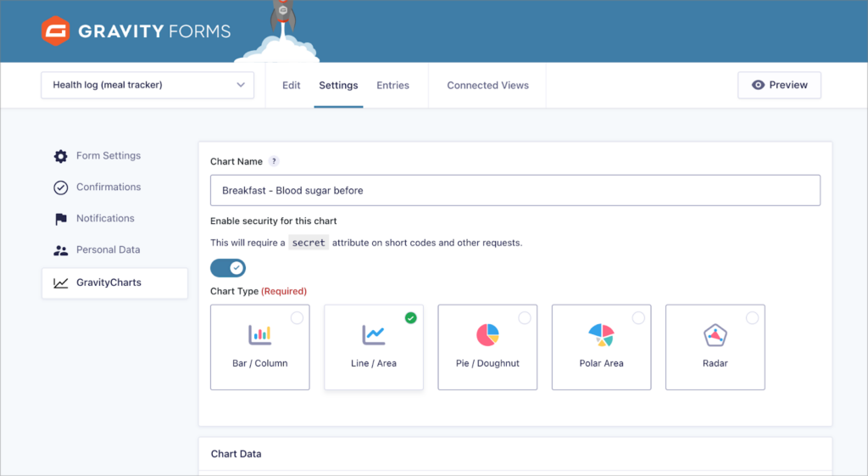This screenshot has width=868, height=476.
Task: Switch to the Edit tab
Action: point(292,86)
